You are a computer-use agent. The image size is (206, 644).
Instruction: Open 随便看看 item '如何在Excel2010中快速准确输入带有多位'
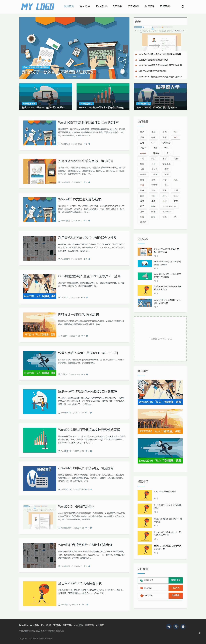[168, 288]
